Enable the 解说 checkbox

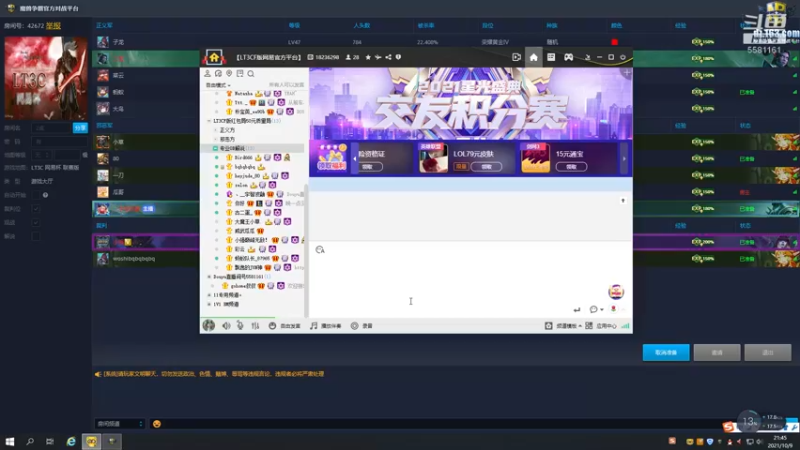[36, 236]
